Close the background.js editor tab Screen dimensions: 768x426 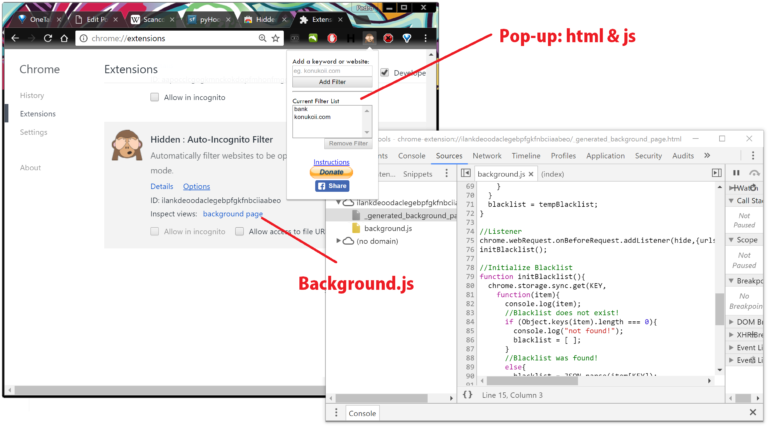pos(531,174)
